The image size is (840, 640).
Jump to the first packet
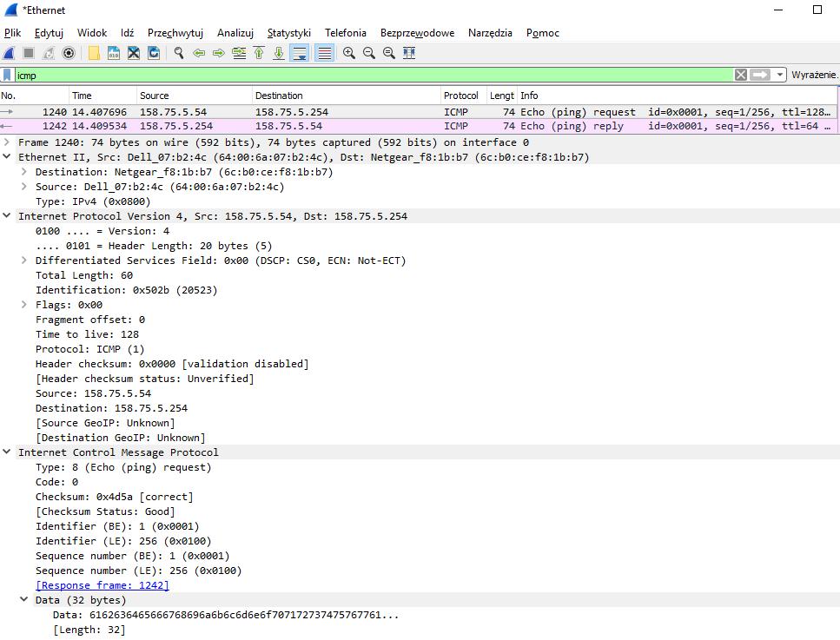tap(259, 53)
